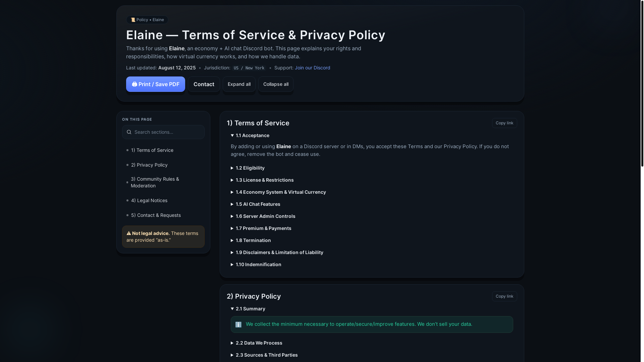Click Collapse all sections
The height and width of the screenshot is (362, 644).
point(276,84)
